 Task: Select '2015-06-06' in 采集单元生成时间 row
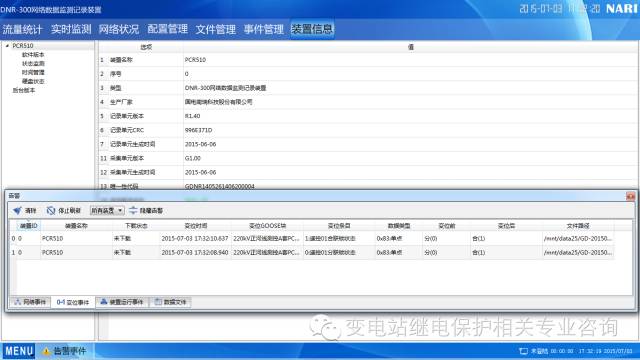point(200,172)
